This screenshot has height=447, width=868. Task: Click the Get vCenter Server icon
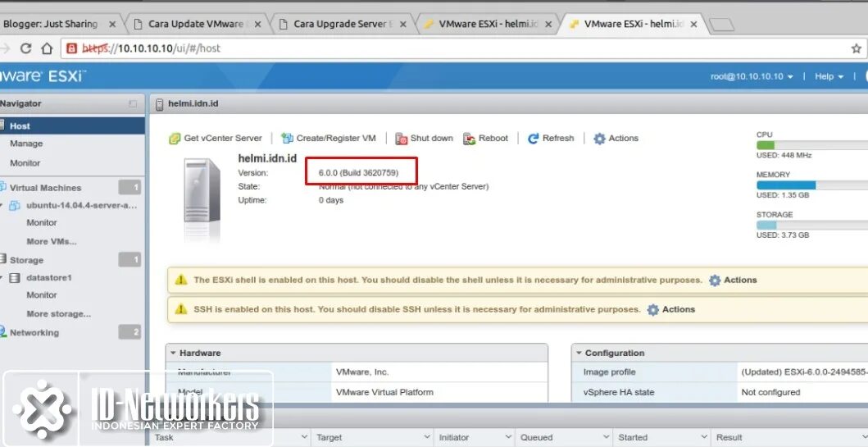(x=175, y=139)
